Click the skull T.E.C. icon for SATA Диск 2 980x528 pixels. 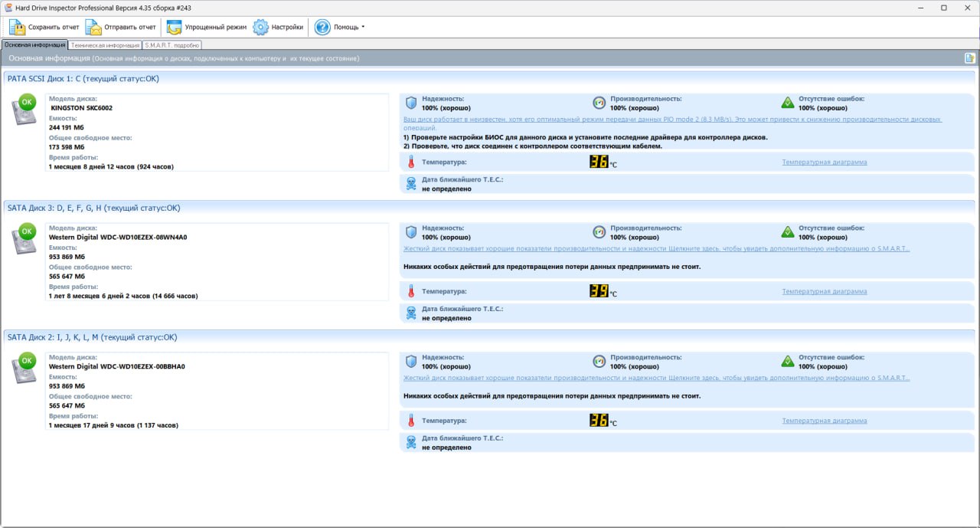pyautogui.click(x=411, y=442)
